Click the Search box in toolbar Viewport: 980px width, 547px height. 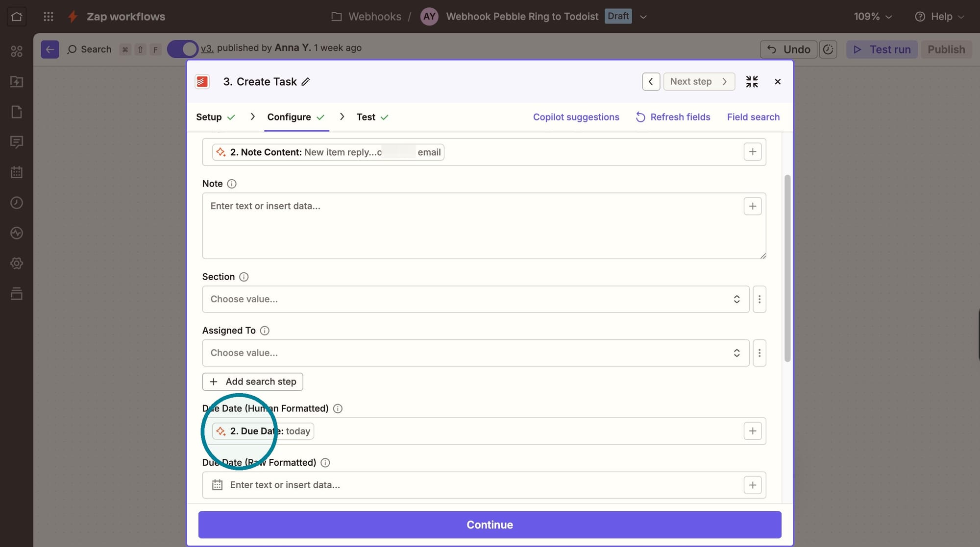click(x=89, y=49)
